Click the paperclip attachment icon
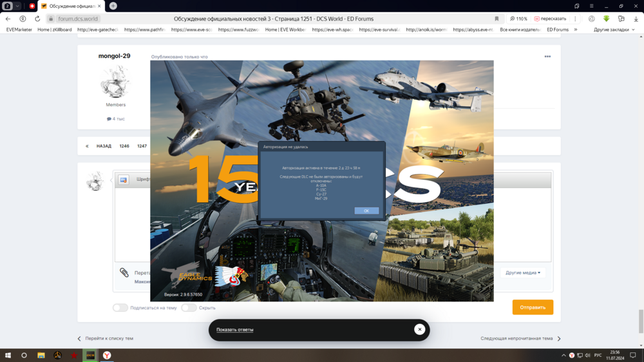Viewport: 644px width, 362px height. 124,272
